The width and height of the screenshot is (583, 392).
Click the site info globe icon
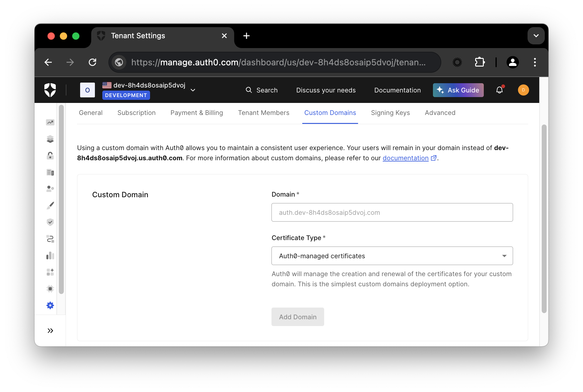pyautogui.click(x=119, y=62)
